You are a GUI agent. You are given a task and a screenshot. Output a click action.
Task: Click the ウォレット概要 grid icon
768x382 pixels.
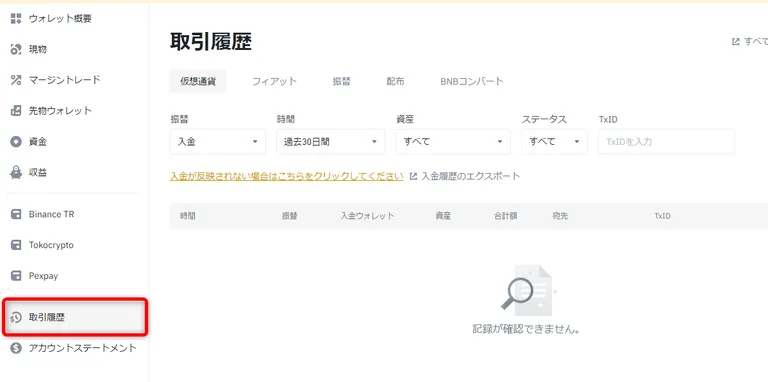click(16, 19)
